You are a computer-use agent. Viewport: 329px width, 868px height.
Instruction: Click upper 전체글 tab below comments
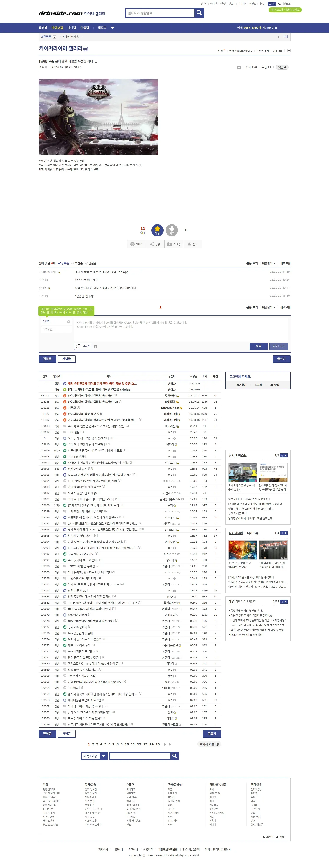47,359
